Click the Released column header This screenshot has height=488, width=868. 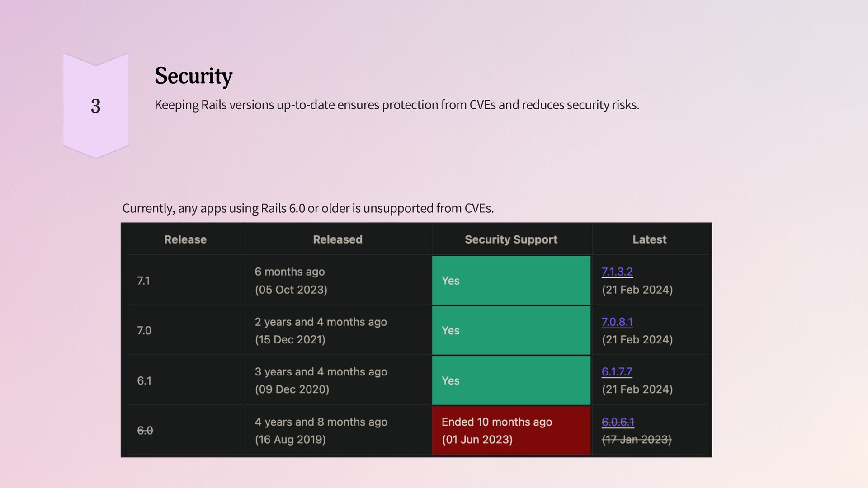(338, 239)
